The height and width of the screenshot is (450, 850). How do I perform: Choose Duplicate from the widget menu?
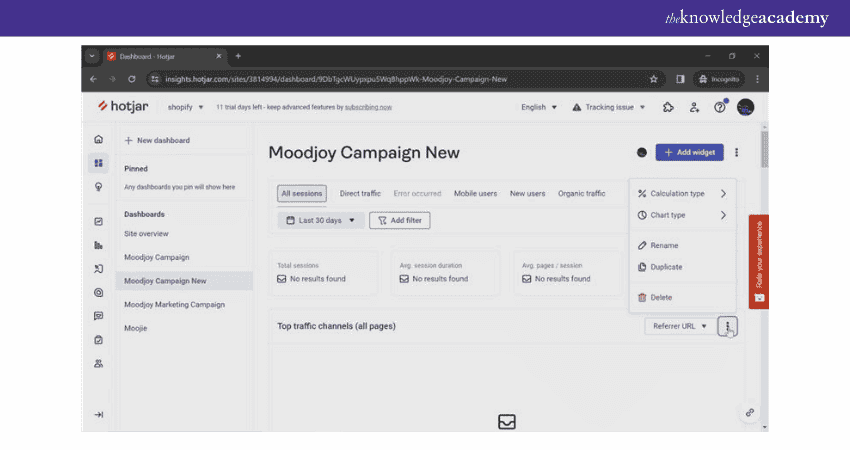[666, 267]
